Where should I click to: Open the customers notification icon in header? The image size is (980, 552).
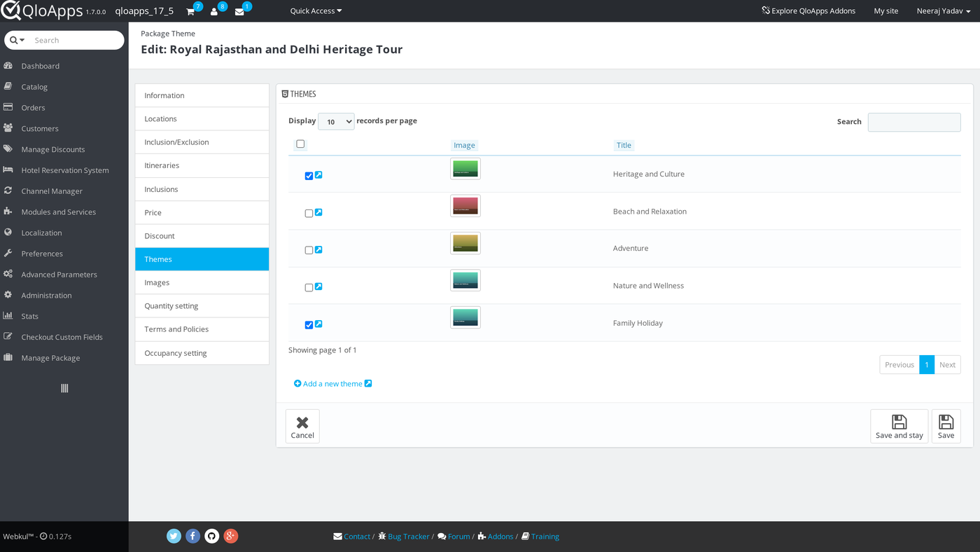(214, 11)
